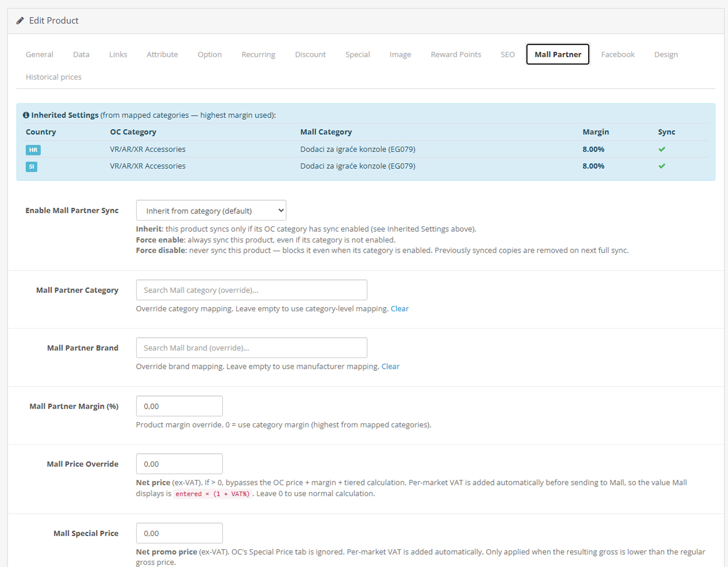Viewport: 728px width, 567px height.
Task: Open the Facebook tab
Action: tap(617, 55)
